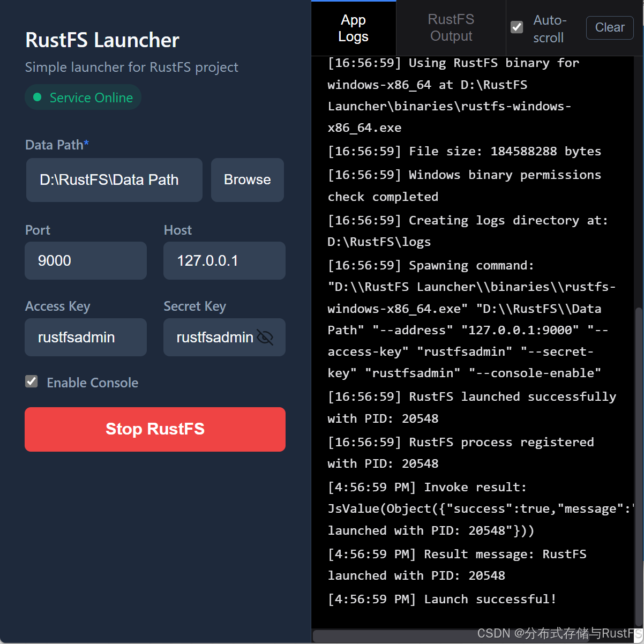Edit the Data Path input field
Screen dimensions: 644x644
(x=114, y=180)
